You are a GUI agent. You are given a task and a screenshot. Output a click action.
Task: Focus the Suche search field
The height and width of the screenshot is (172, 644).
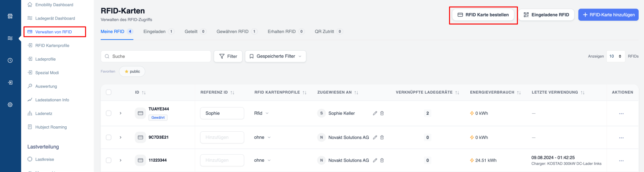156,56
